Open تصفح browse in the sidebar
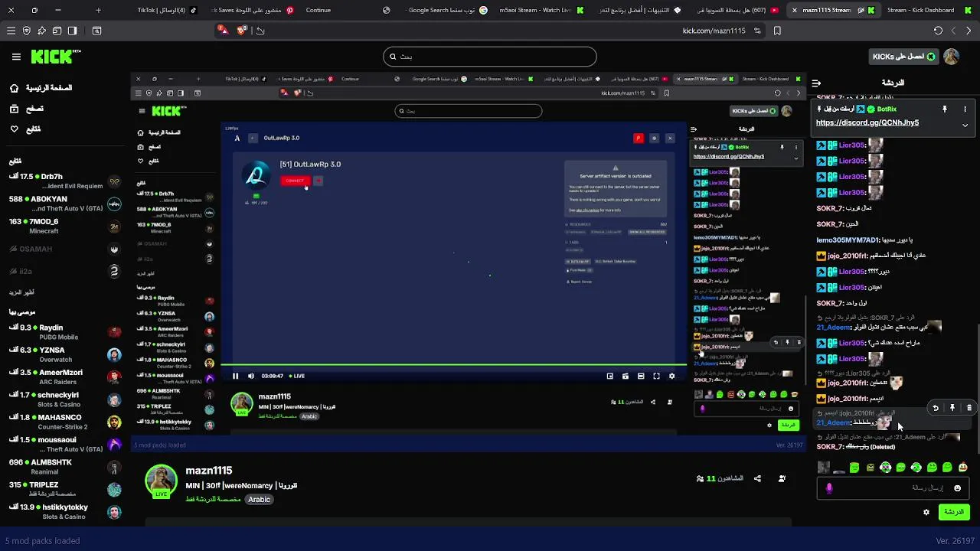The height and width of the screenshot is (551, 980). pos(27,109)
